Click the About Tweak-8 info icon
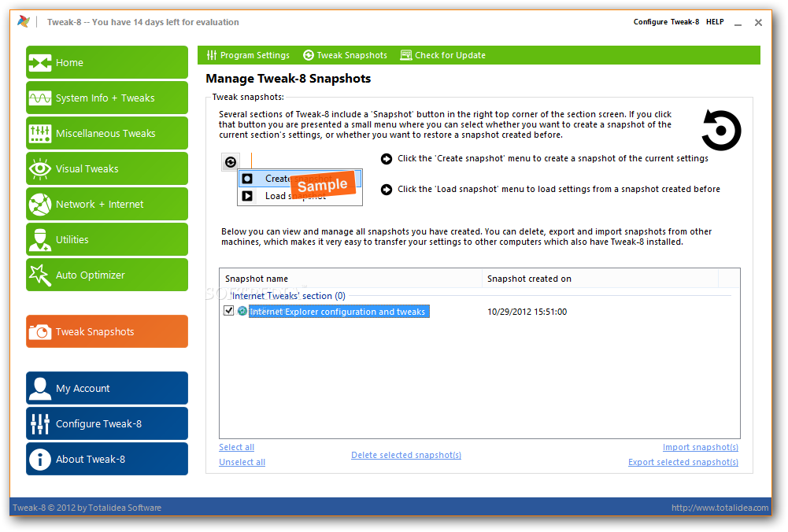Image resolution: width=788 pixels, height=532 pixels. [39, 459]
